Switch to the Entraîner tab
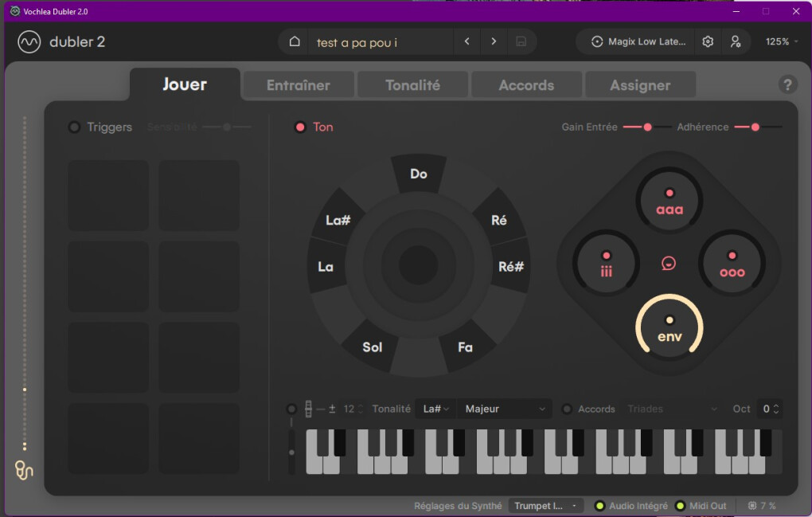Image resolution: width=812 pixels, height=517 pixels. point(298,85)
